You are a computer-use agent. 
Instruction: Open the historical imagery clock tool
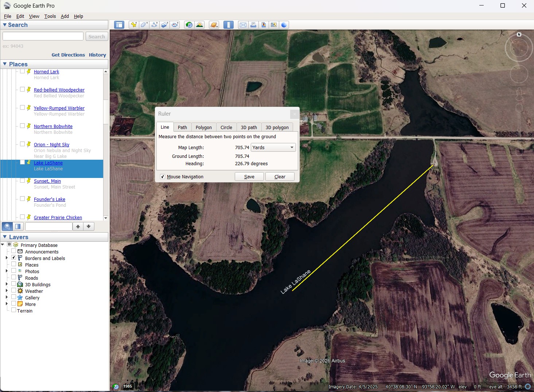click(x=189, y=25)
